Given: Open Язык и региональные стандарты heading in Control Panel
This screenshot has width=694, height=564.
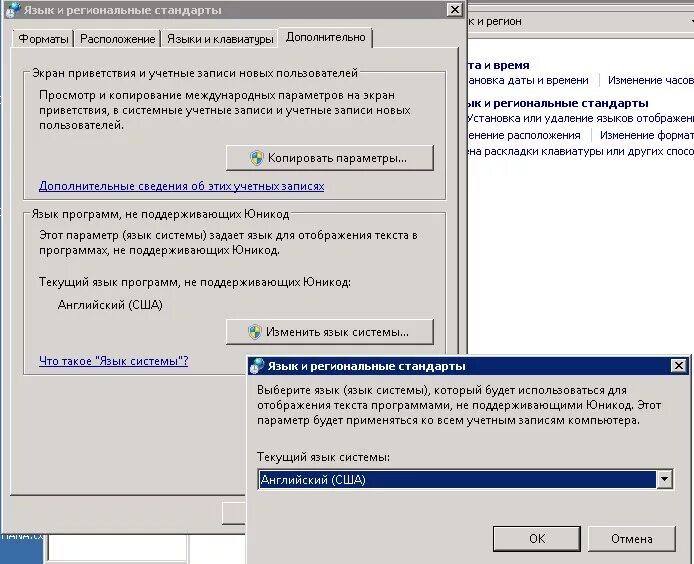Looking at the screenshot, I should (x=558, y=103).
